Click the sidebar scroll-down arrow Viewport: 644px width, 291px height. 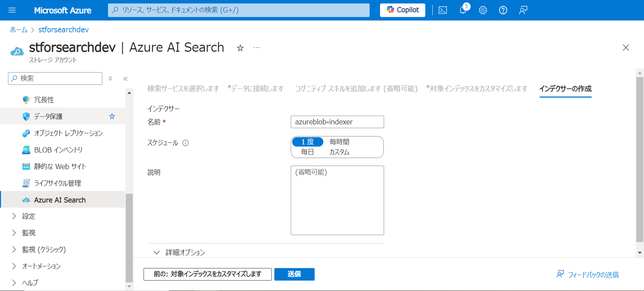click(129, 286)
